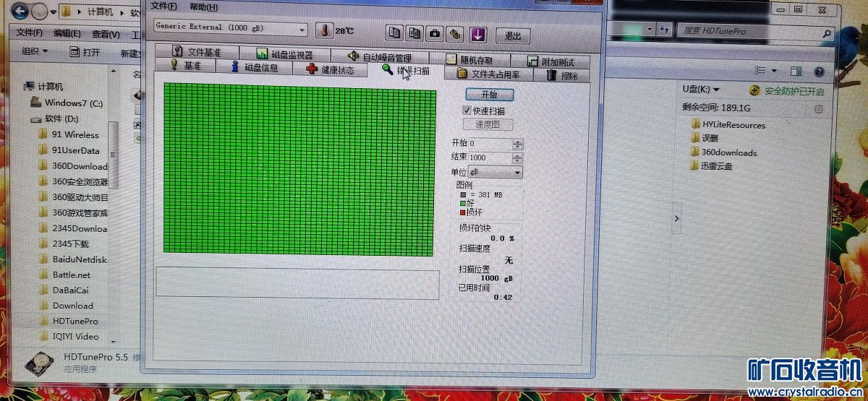Toggle the 快速扫描 quick scan checkbox
868x401 pixels.
coord(467,111)
